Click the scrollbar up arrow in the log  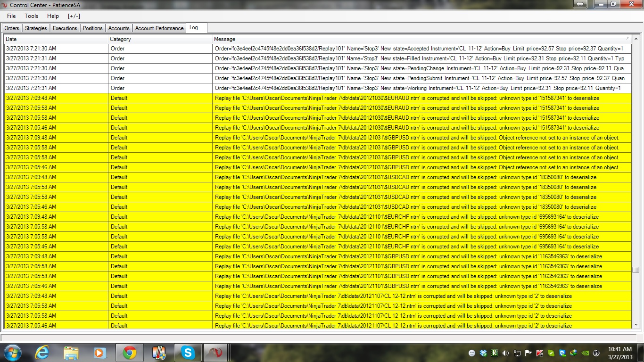(x=636, y=38)
